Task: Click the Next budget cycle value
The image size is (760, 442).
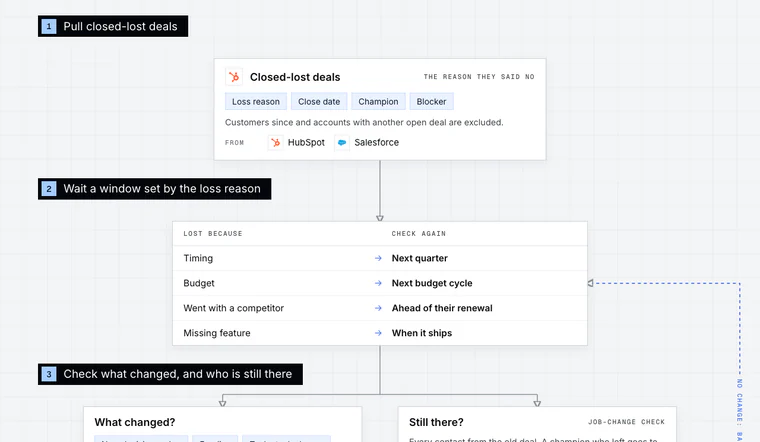Action: 432,283
